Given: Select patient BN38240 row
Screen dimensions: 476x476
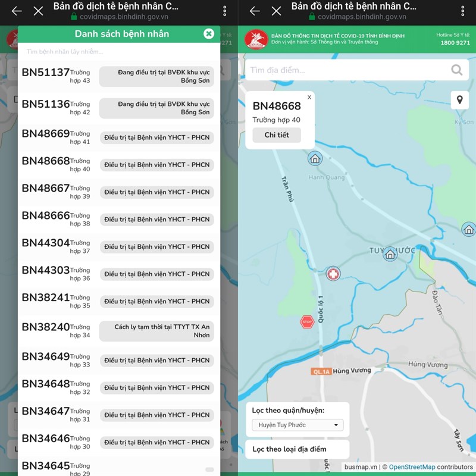Looking at the screenshot, I should (118, 331).
